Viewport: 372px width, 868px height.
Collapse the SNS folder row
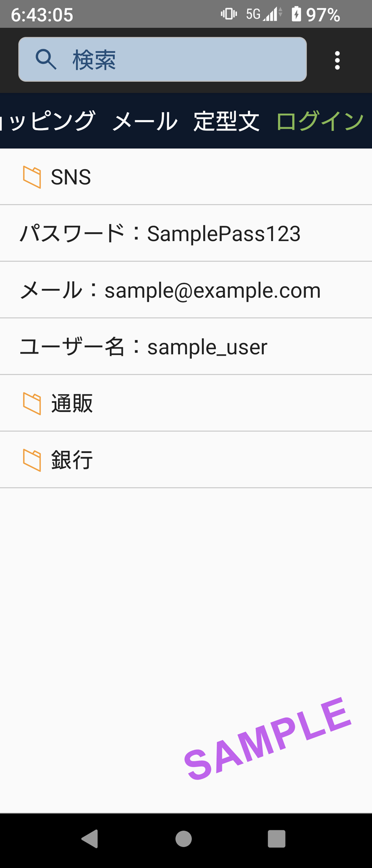click(186, 177)
